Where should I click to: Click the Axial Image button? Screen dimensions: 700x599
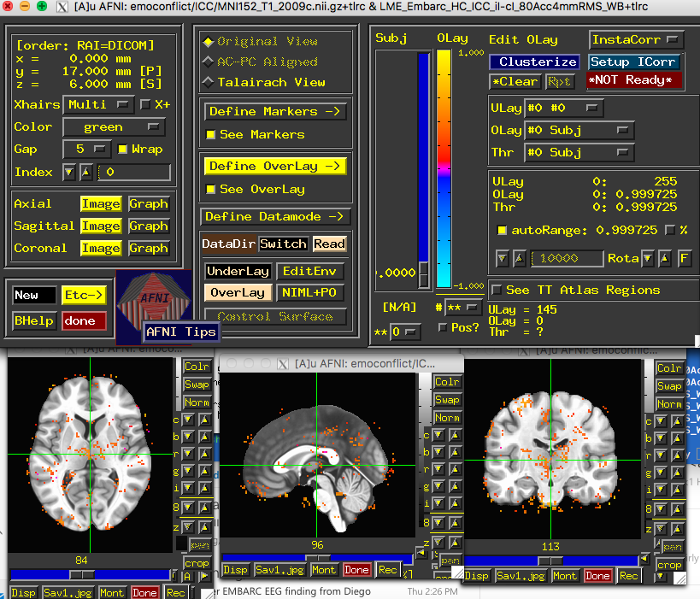click(x=101, y=204)
